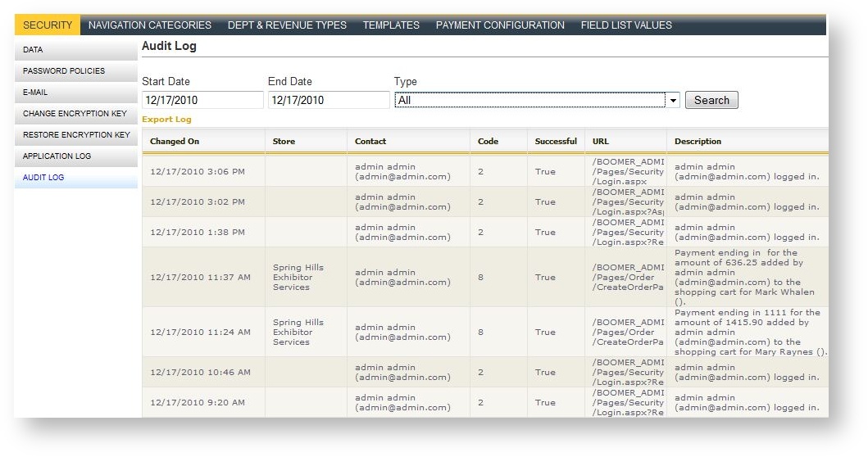The image size is (868, 457).
Task: Focus the End Date input field
Action: (x=329, y=100)
